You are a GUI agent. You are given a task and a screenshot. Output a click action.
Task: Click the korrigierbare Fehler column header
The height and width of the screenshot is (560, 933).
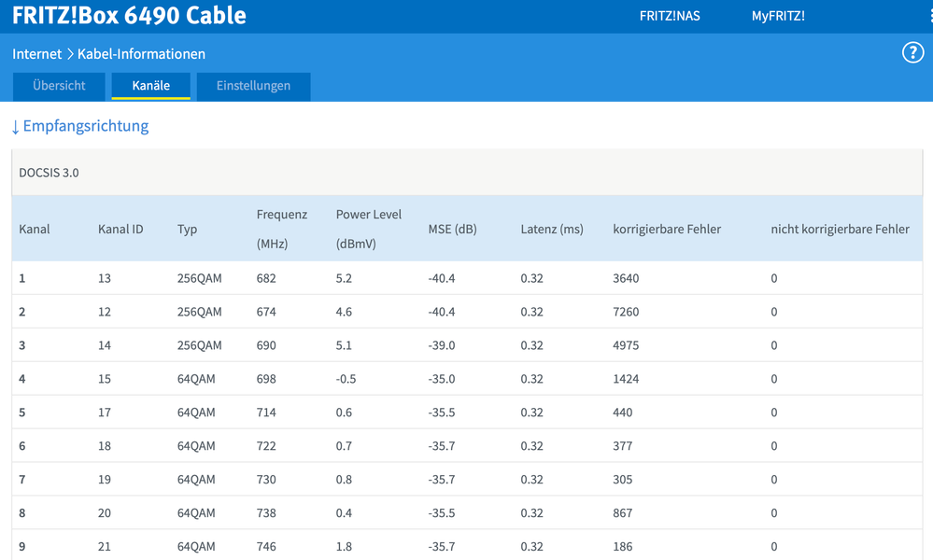coord(667,229)
